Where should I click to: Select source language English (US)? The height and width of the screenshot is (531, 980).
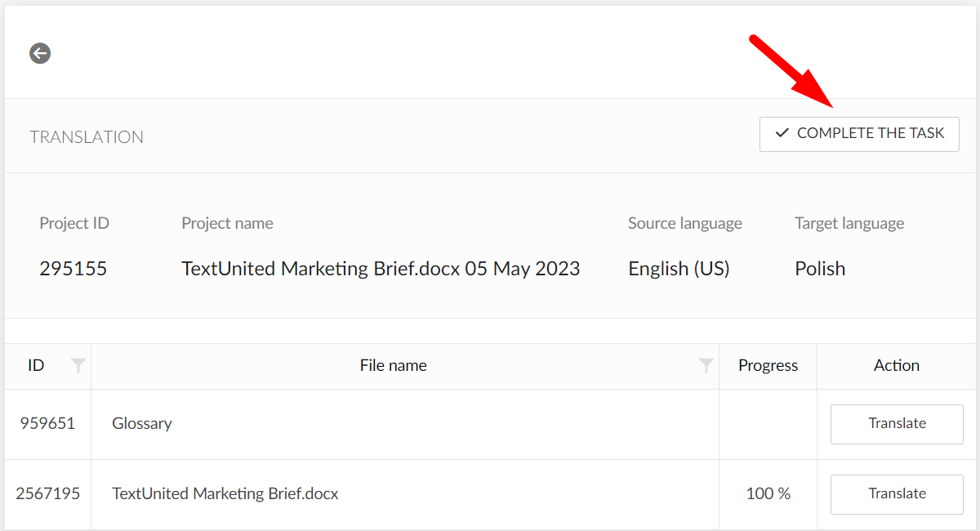click(x=679, y=268)
